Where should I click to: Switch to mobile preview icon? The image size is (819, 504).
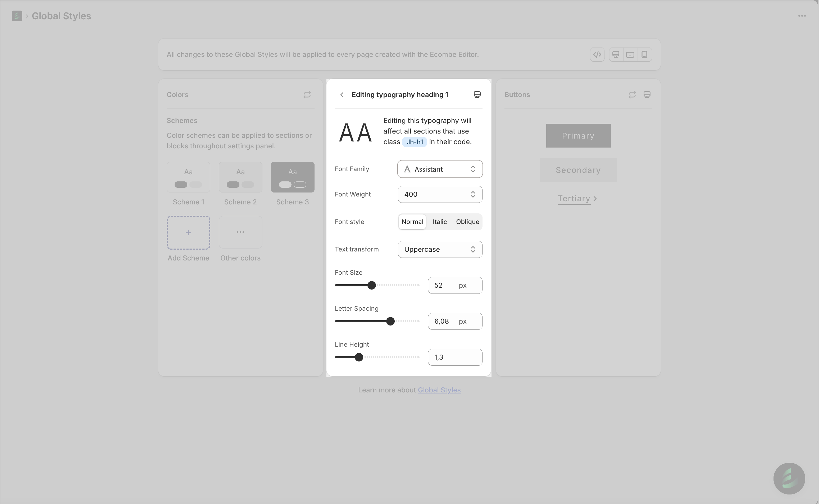point(644,54)
